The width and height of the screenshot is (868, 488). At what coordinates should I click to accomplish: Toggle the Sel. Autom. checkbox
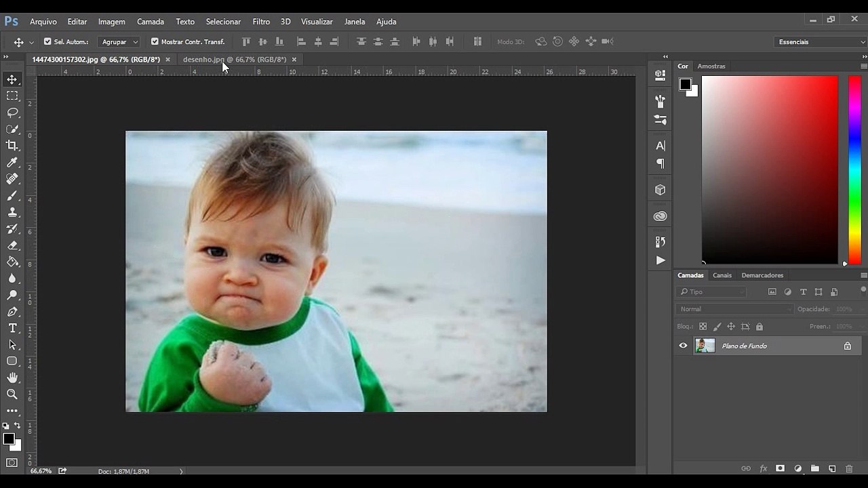click(47, 41)
